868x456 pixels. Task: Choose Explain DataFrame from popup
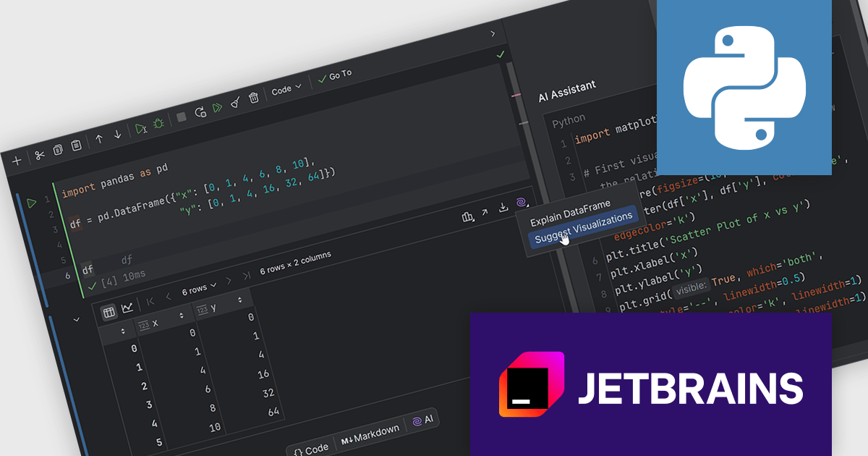pyautogui.click(x=571, y=214)
